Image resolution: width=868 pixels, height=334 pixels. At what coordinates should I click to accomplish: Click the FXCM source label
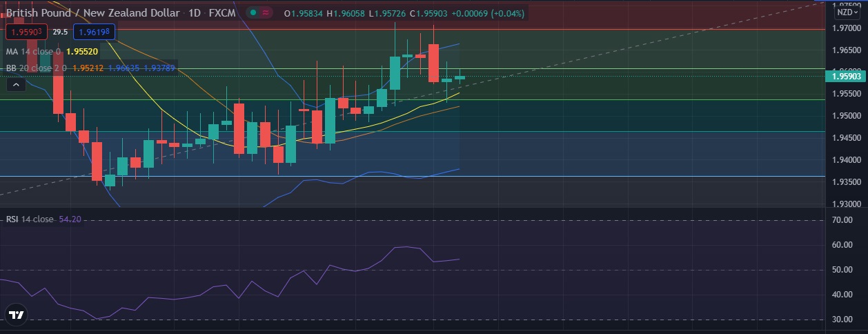(223, 13)
